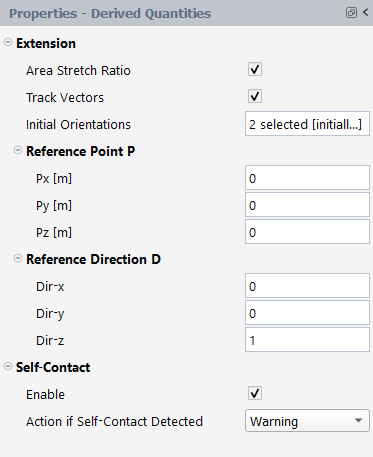
Task: Click the Dir-y value field
Action: point(307,313)
